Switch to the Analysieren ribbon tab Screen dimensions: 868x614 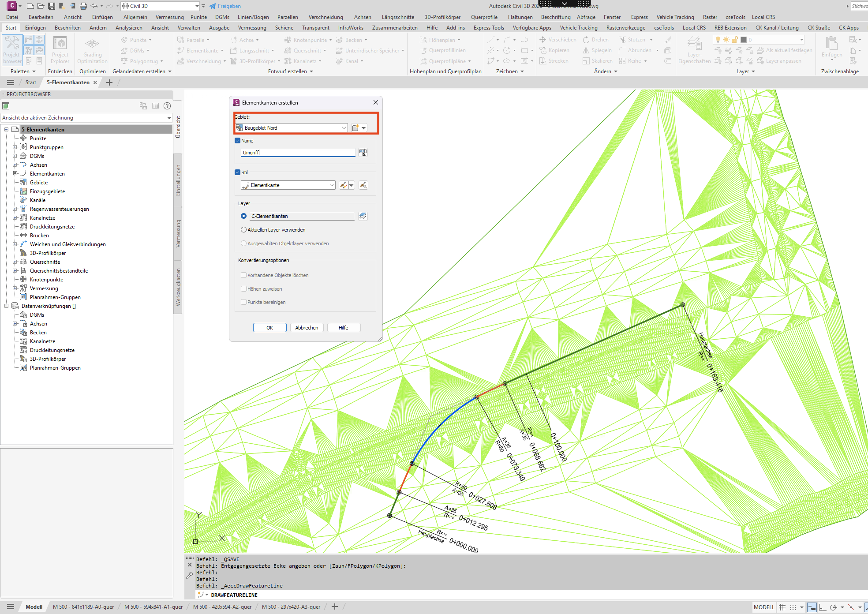(x=129, y=28)
